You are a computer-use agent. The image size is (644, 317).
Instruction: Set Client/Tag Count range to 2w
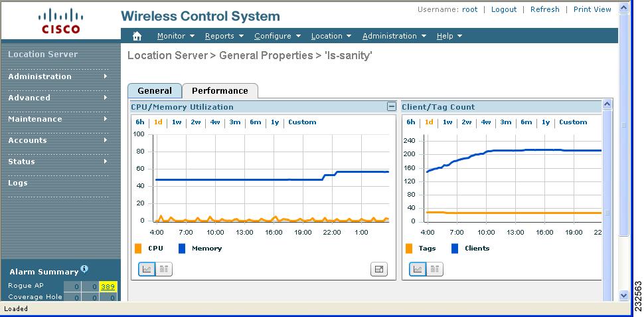point(466,122)
